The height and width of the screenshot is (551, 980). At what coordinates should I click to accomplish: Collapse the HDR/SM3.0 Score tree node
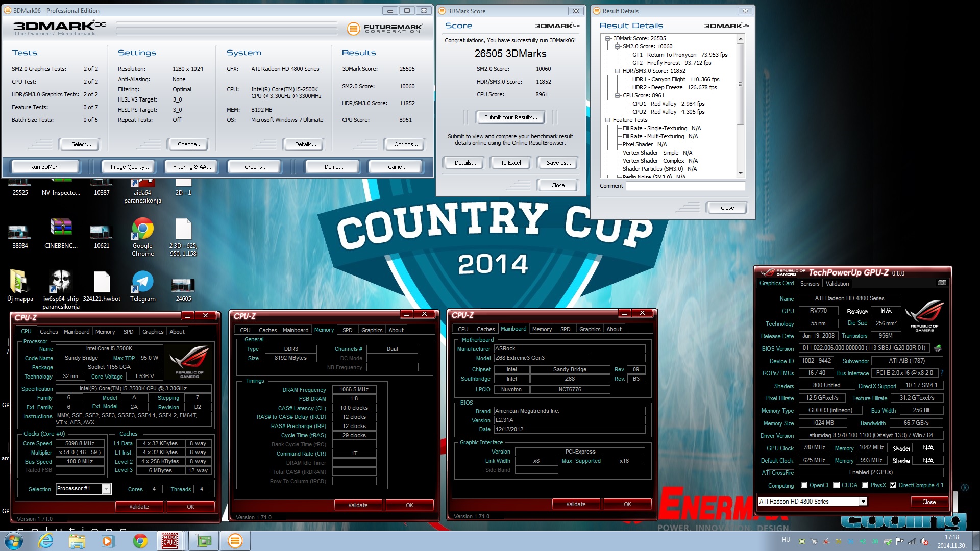point(617,71)
